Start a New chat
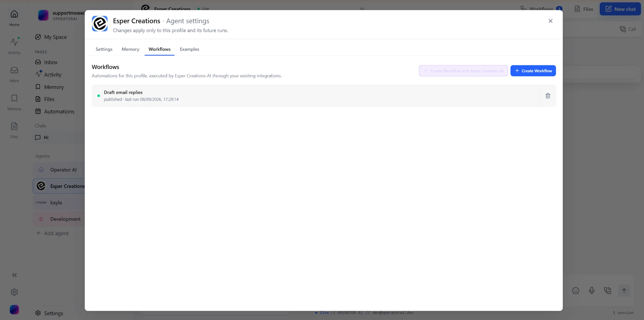The width and height of the screenshot is (644, 320). (x=620, y=9)
